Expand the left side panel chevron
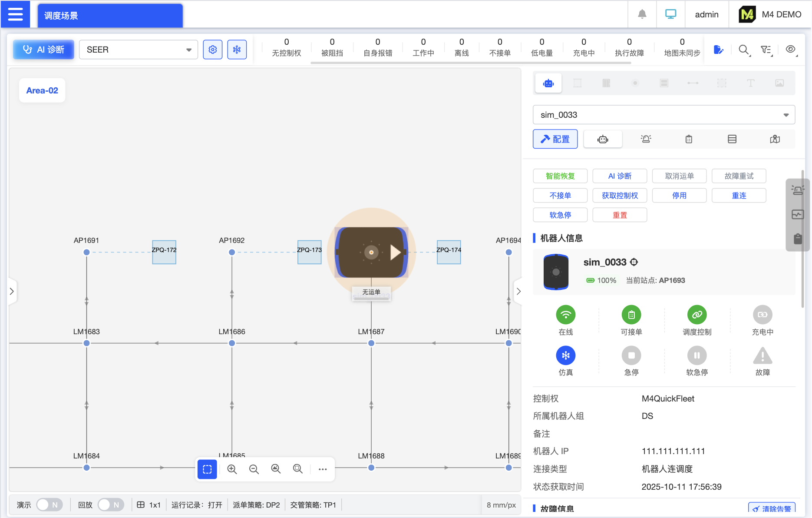The height and width of the screenshot is (518, 812). [12, 292]
